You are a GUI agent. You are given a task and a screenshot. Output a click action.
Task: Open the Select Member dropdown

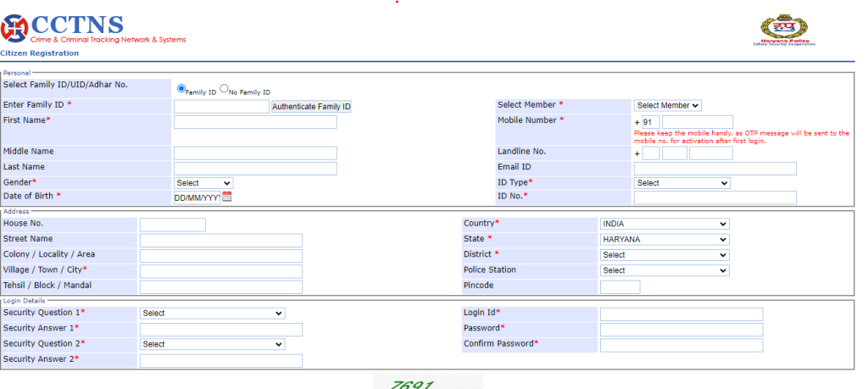[x=667, y=105]
